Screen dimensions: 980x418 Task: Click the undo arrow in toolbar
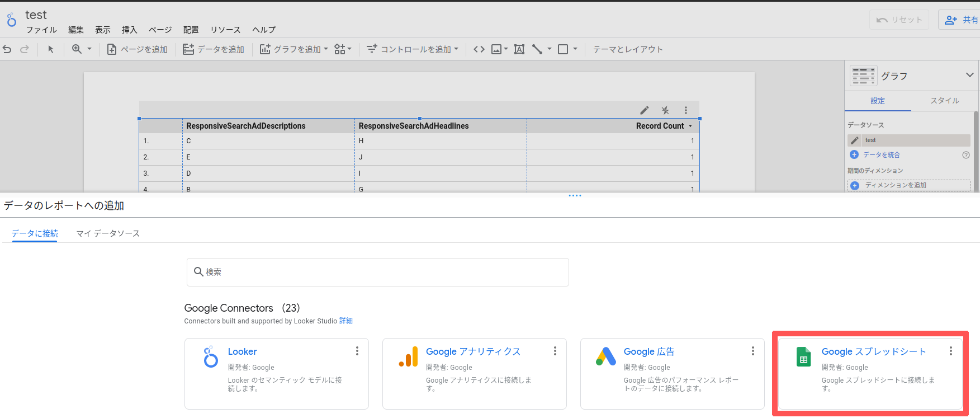point(7,49)
